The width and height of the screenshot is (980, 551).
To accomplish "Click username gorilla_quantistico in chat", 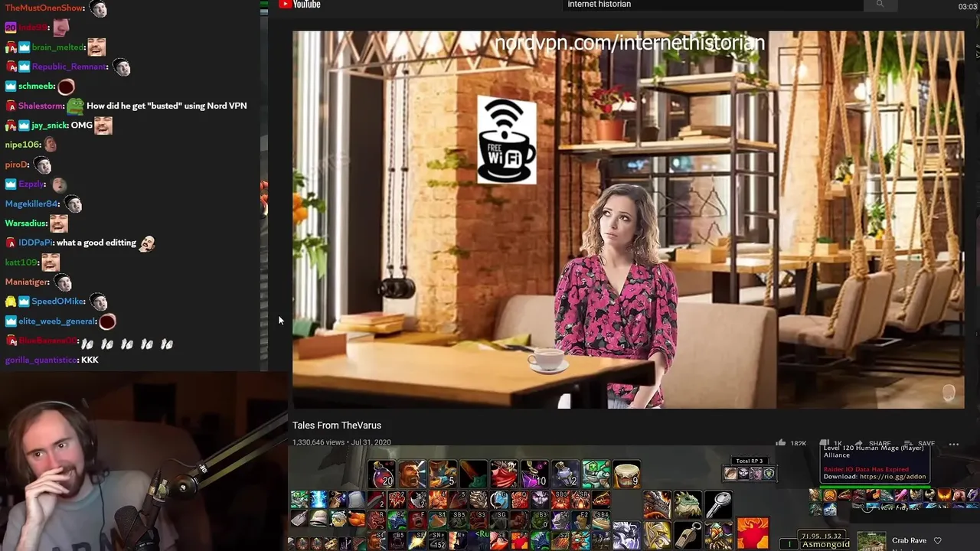I will pos(41,360).
